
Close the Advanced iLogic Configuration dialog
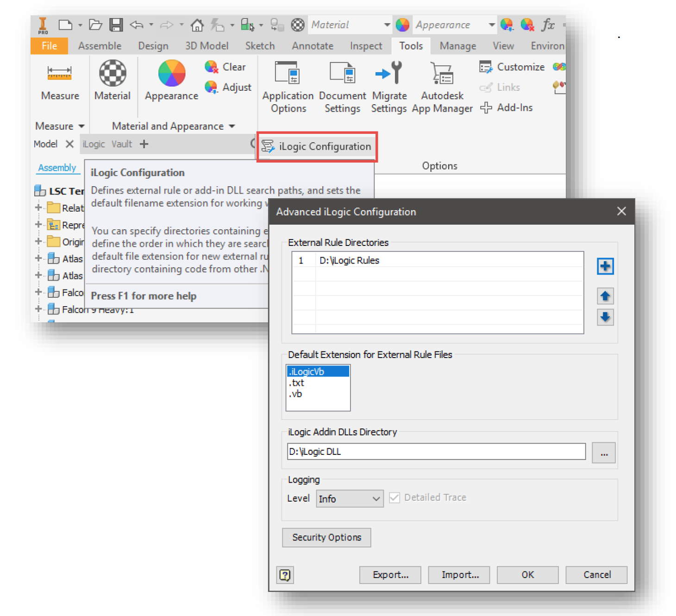621,211
